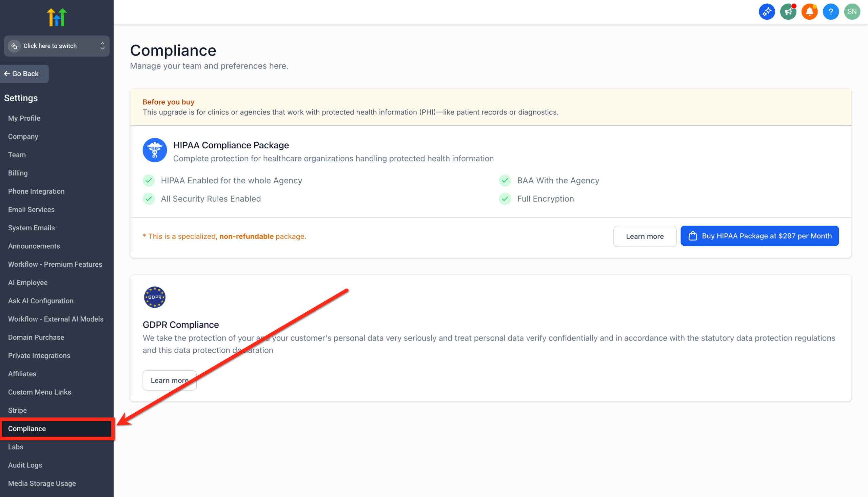Open the account switcher chevron control
The width and height of the screenshot is (868, 497).
pyautogui.click(x=102, y=46)
